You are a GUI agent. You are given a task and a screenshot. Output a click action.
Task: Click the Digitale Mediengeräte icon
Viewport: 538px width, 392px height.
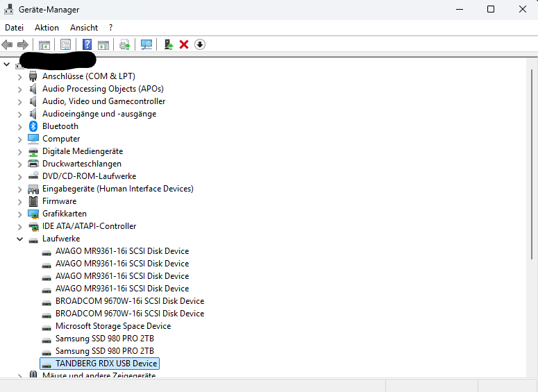coord(33,151)
